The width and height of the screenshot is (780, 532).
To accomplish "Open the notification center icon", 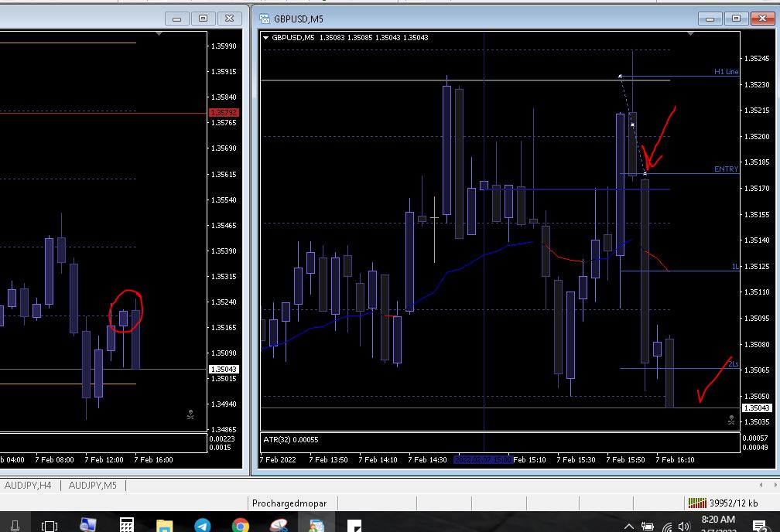I will (759, 526).
